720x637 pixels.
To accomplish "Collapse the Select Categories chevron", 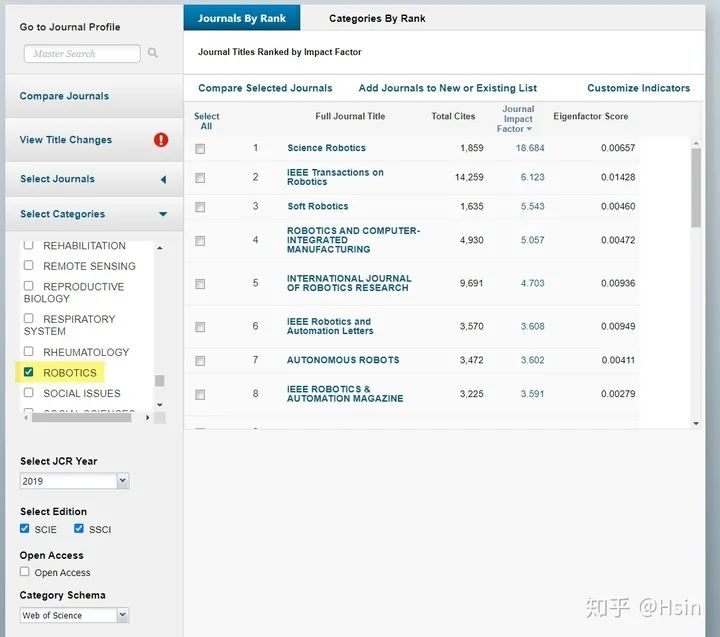I will pos(163,214).
